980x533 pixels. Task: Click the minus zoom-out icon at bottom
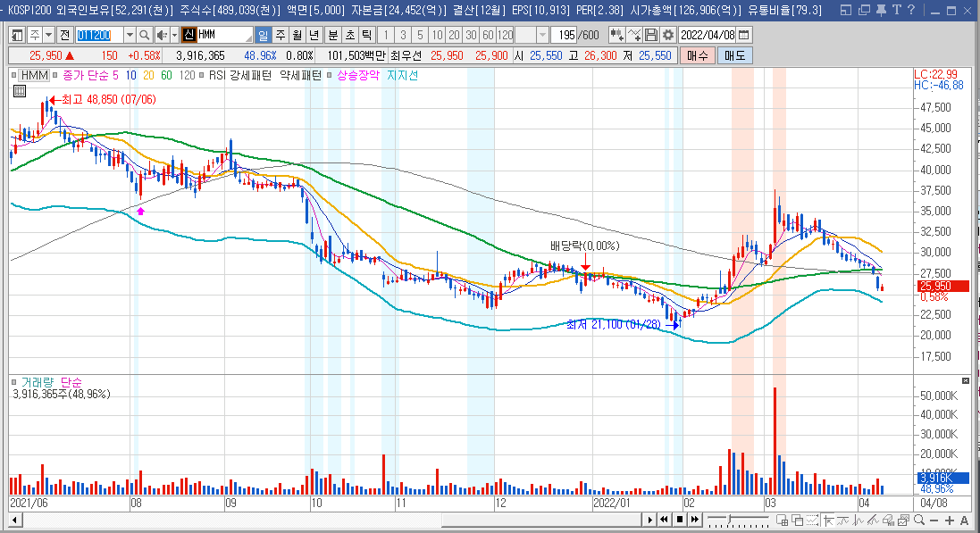934,520
